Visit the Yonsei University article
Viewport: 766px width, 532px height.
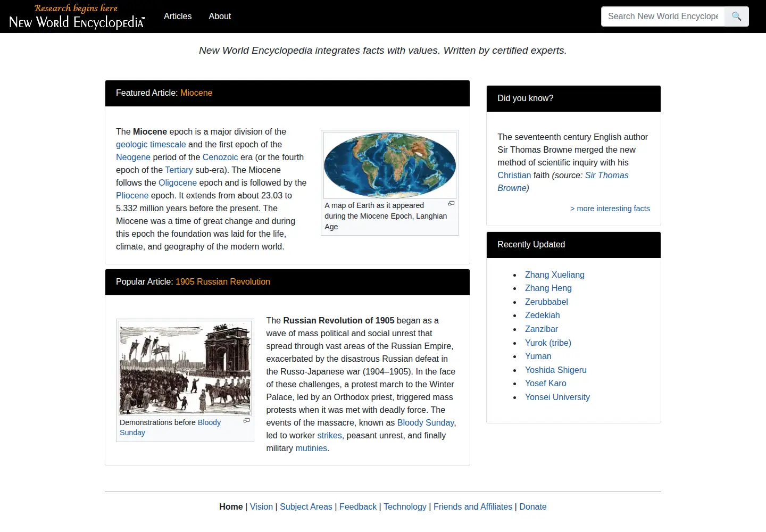coord(557,397)
